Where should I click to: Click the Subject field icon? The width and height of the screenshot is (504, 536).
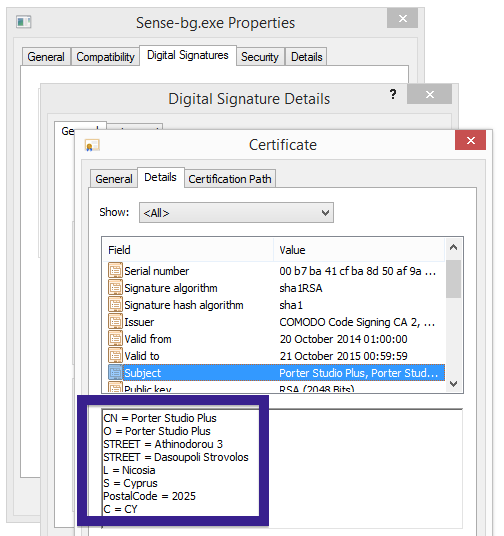coord(115,373)
